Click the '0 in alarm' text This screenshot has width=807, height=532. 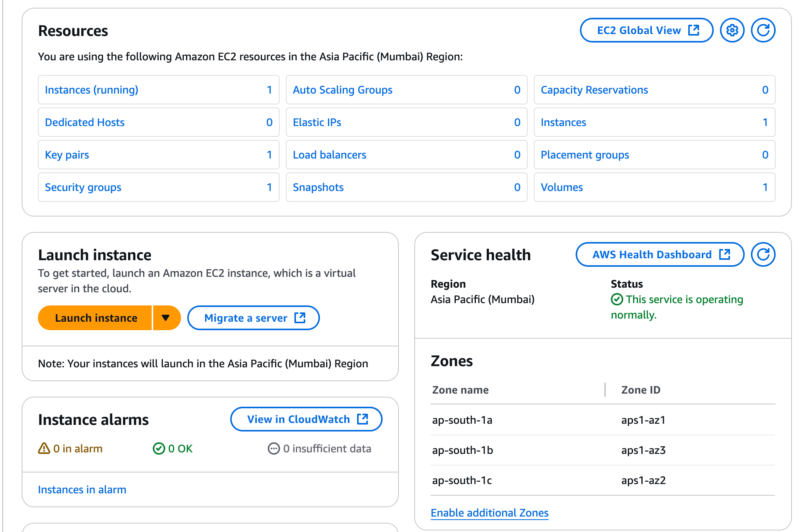click(x=78, y=448)
